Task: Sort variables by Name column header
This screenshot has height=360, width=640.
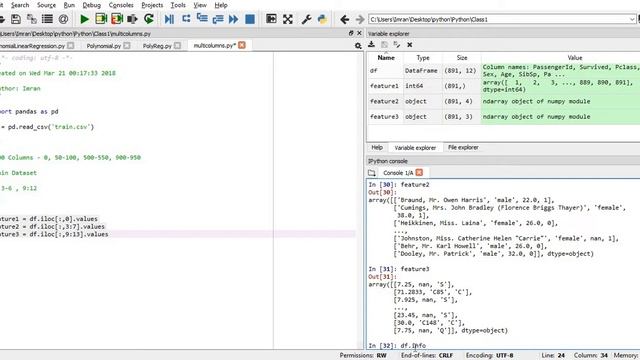Action: point(386,58)
